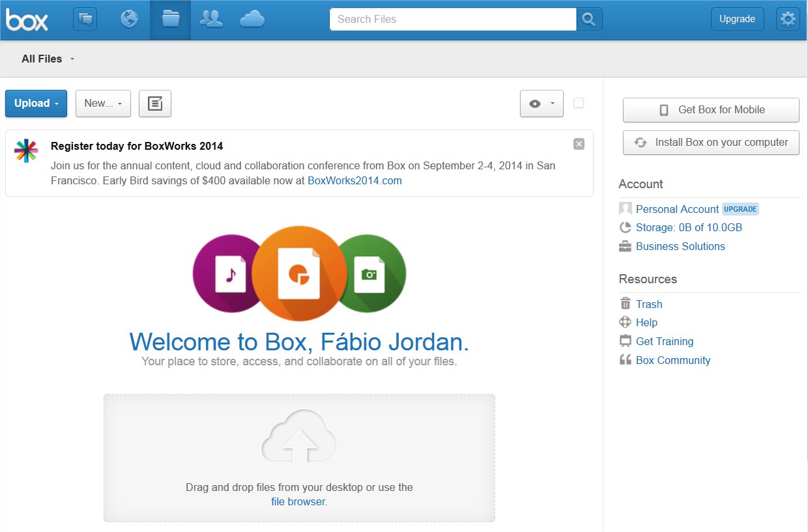Open the Files folder icon
Viewport: 808px width, 532px height.
[171, 20]
